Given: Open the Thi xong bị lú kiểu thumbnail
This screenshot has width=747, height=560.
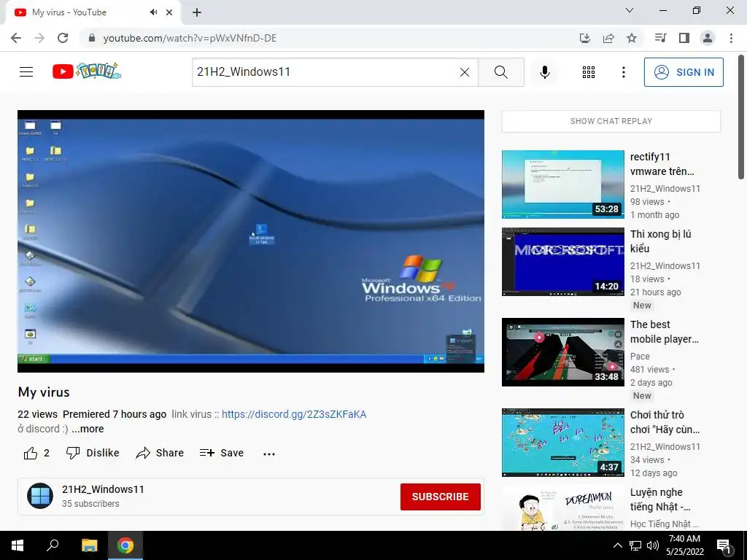Looking at the screenshot, I should [562, 262].
